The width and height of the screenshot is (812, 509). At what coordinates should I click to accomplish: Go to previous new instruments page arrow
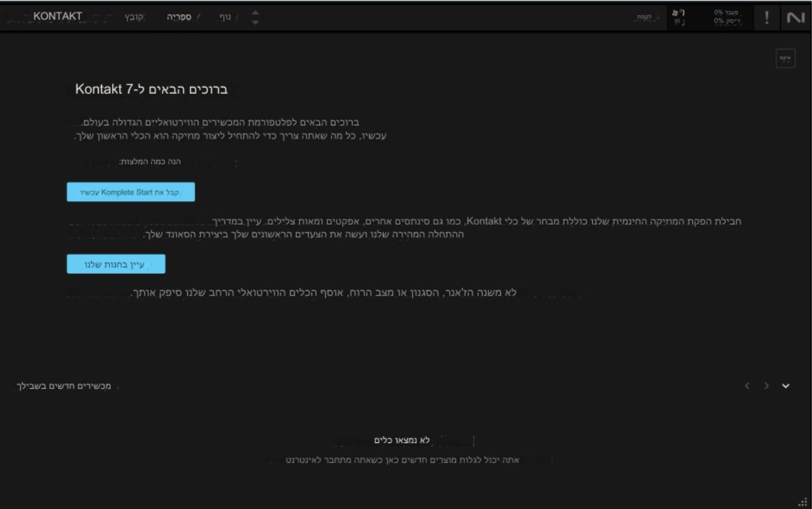coord(747,386)
